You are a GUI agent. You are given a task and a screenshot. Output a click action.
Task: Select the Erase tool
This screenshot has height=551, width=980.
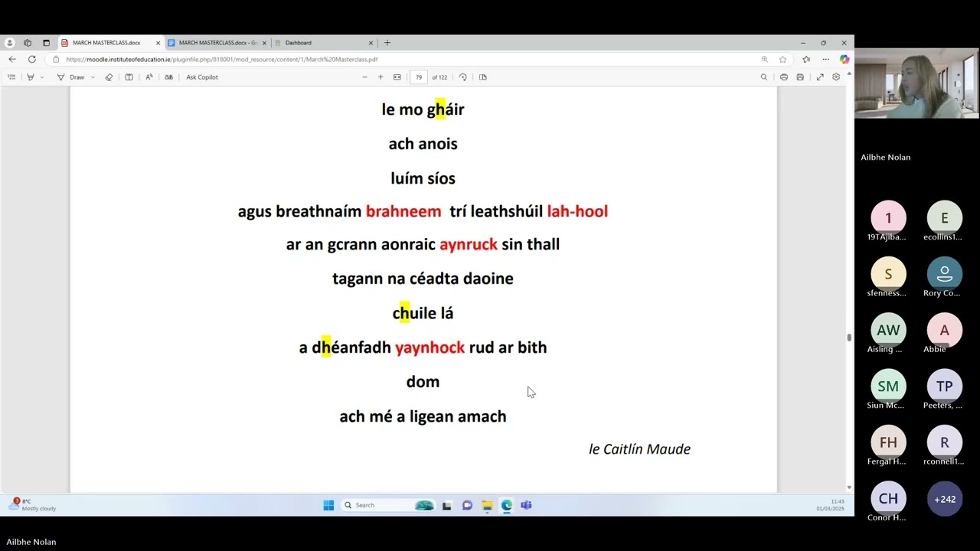(109, 77)
